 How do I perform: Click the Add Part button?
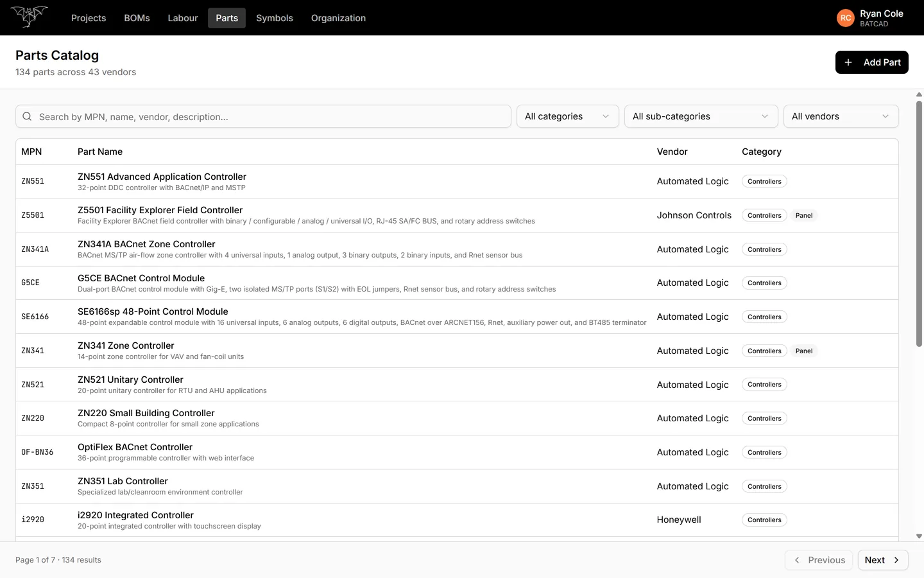[871, 62]
